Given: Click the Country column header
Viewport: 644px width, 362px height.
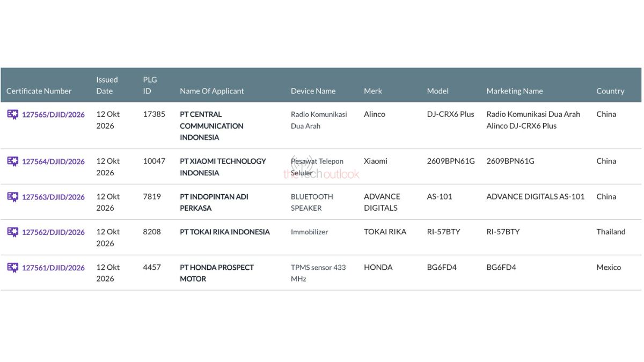Looking at the screenshot, I should (610, 91).
